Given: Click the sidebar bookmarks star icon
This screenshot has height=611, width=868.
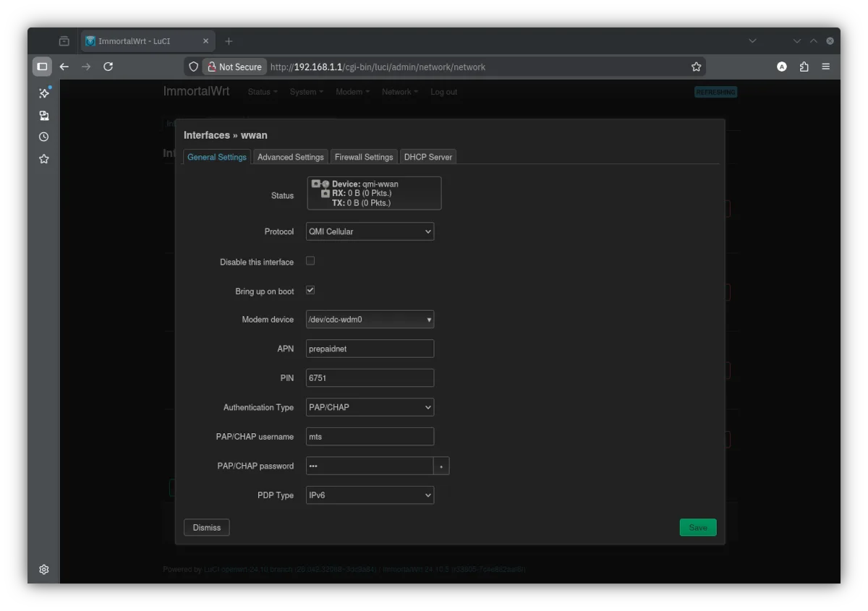Looking at the screenshot, I should point(43,158).
